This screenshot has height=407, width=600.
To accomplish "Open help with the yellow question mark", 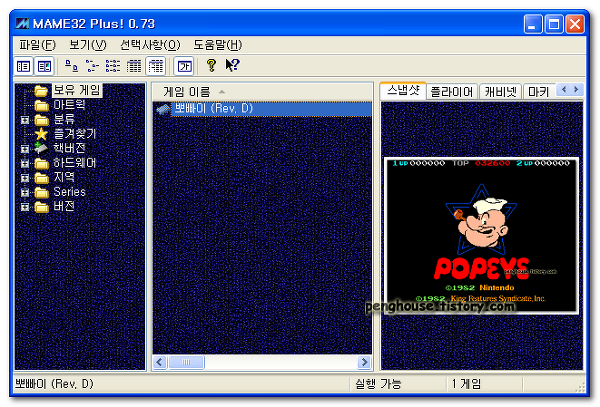I will coord(211,65).
